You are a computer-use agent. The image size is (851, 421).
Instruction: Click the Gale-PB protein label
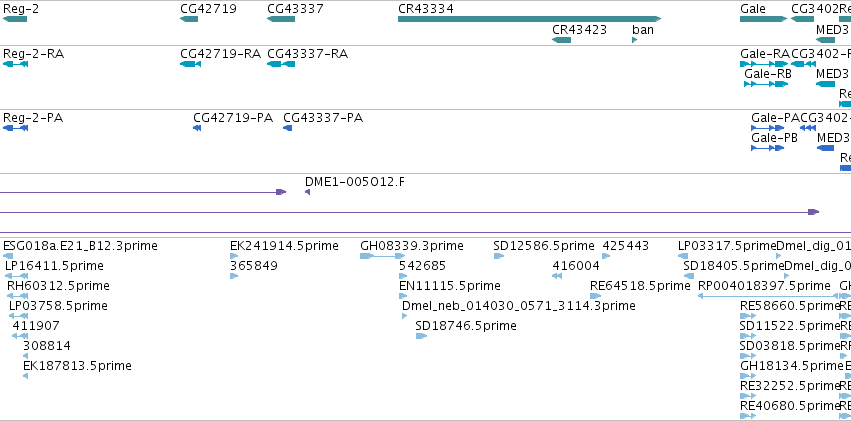coord(774,138)
